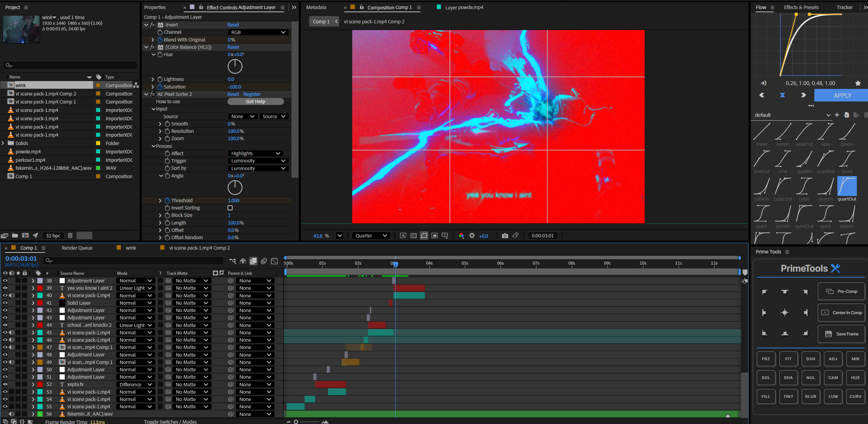The width and height of the screenshot is (868, 424).
Task: Click the Save Frame button in PrimeTools
Action: 841,334
